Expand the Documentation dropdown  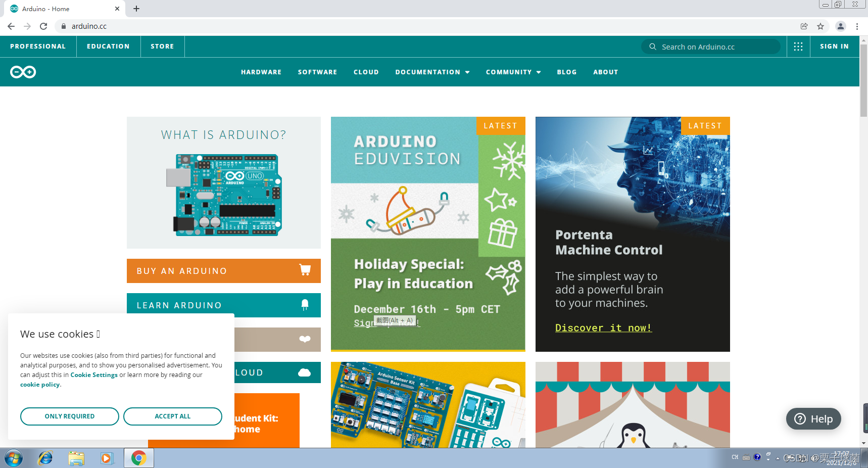[432, 72]
